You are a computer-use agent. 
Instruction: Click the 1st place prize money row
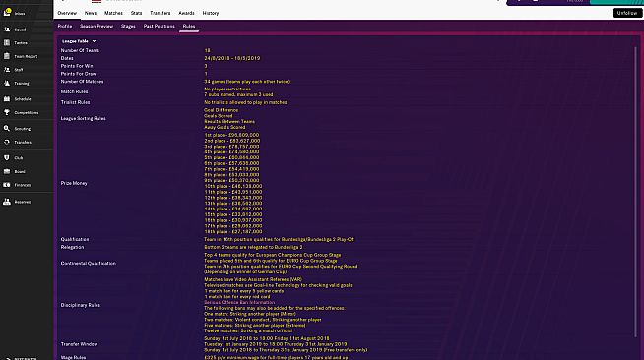(x=231, y=135)
